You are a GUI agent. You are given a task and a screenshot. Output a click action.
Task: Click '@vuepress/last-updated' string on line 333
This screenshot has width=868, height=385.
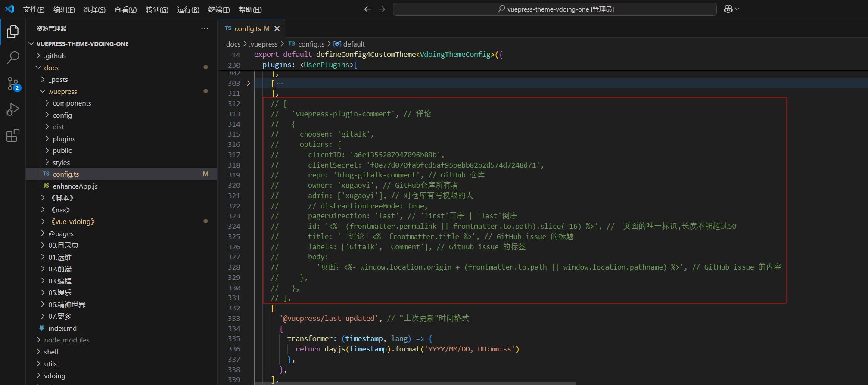(329, 318)
